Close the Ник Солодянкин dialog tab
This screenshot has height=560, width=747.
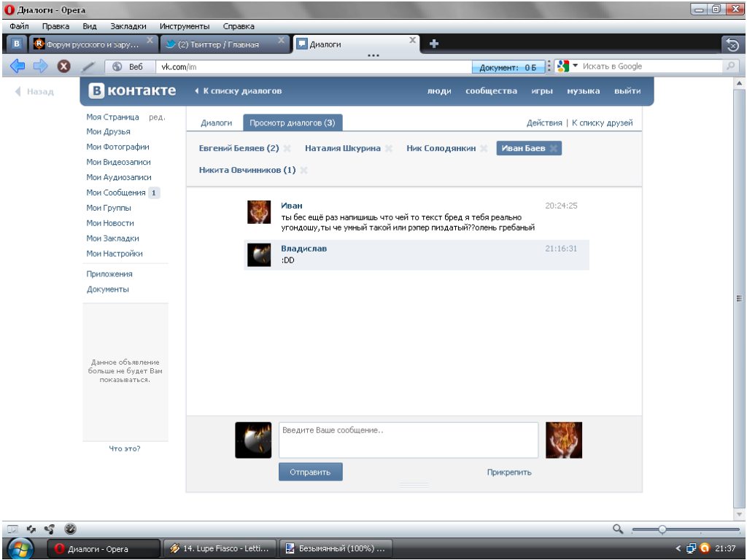484,149
